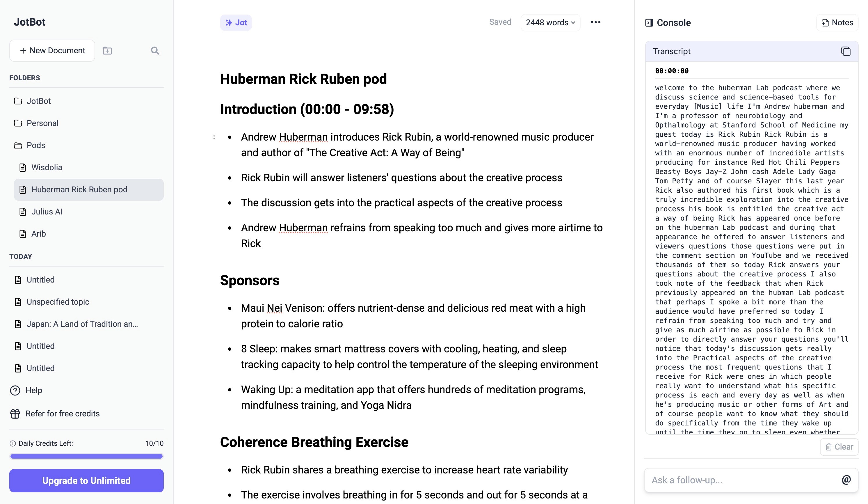Click the new folder icon
The height and width of the screenshot is (504, 868).
pos(107,50)
